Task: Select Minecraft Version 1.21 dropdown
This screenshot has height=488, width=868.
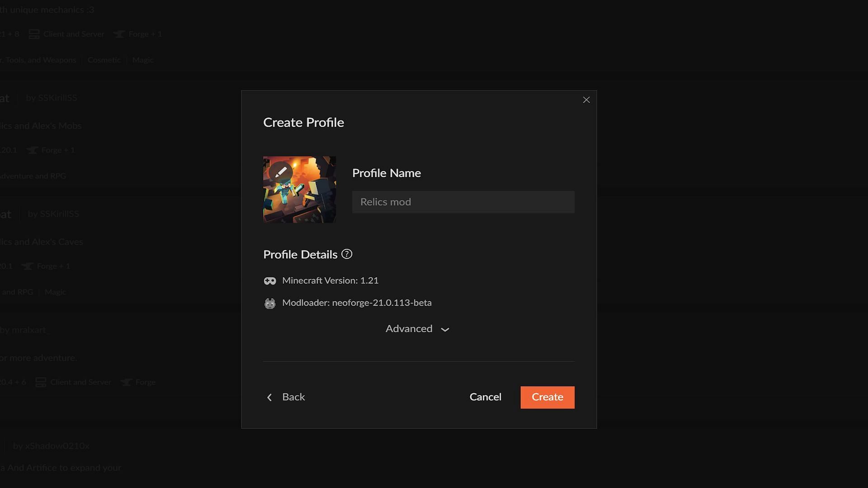Action: click(x=330, y=281)
